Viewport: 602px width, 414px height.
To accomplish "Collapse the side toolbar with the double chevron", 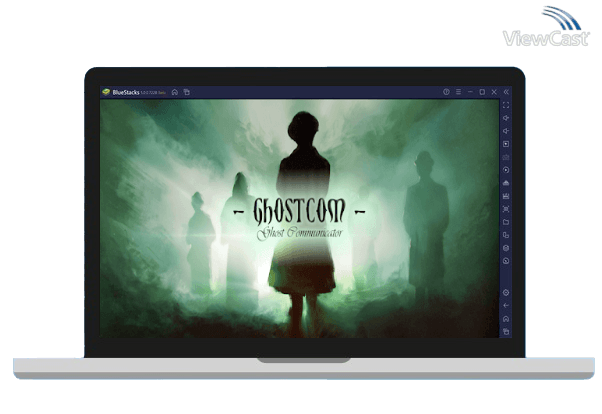I will click(506, 92).
